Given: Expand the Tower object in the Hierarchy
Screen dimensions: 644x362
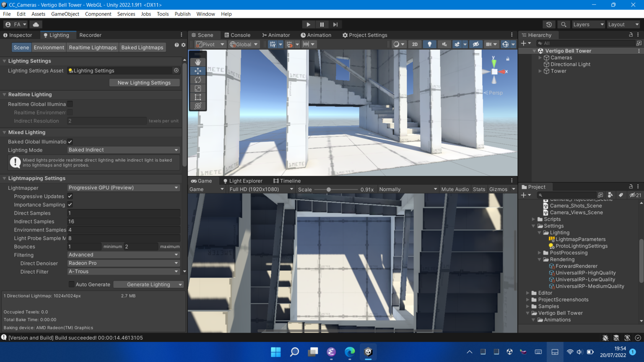Looking at the screenshot, I should 540,71.
